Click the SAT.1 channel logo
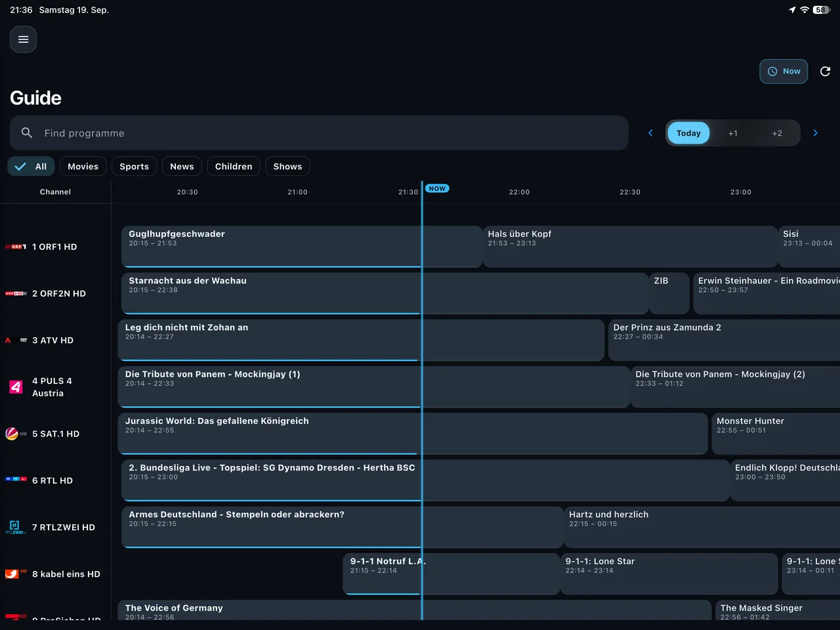 (16, 434)
